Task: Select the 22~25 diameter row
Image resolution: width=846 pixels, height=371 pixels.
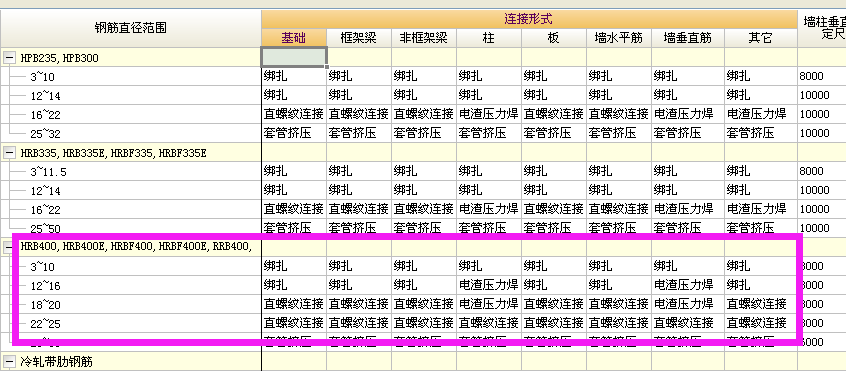Action: point(131,323)
